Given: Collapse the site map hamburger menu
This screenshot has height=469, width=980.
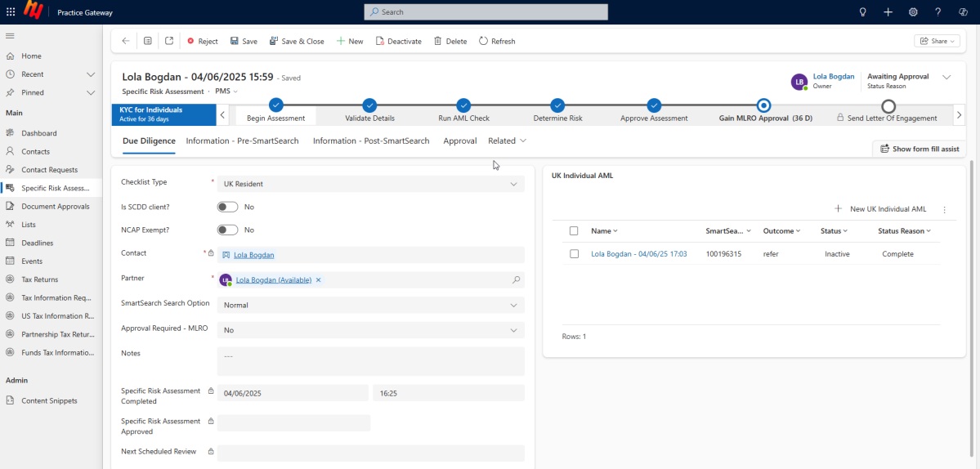Looking at the screenshot, I should click(10, 36).
